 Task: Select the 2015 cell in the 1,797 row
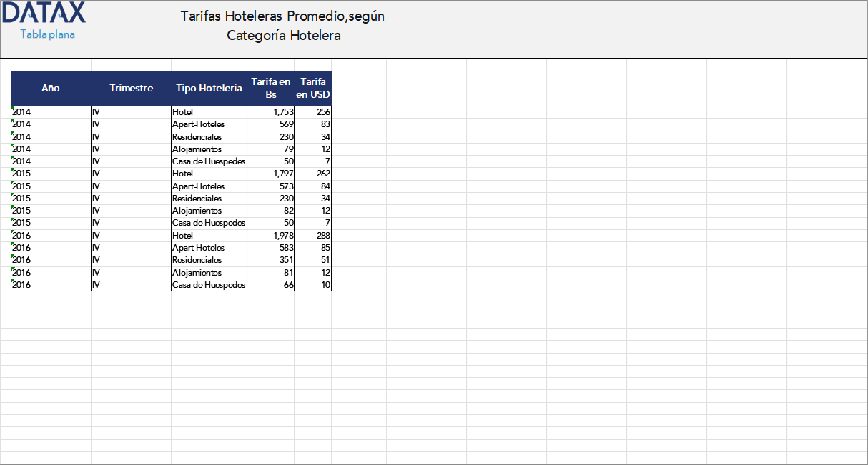click(x=51, y=174)
